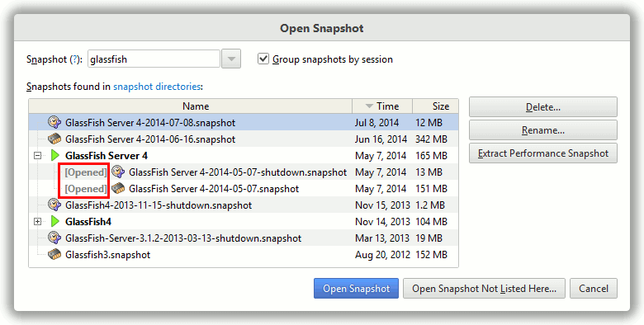Screen dimensions: 644x325
Task: Expand the GlassFish4 session node
Action: pos(38,222)
